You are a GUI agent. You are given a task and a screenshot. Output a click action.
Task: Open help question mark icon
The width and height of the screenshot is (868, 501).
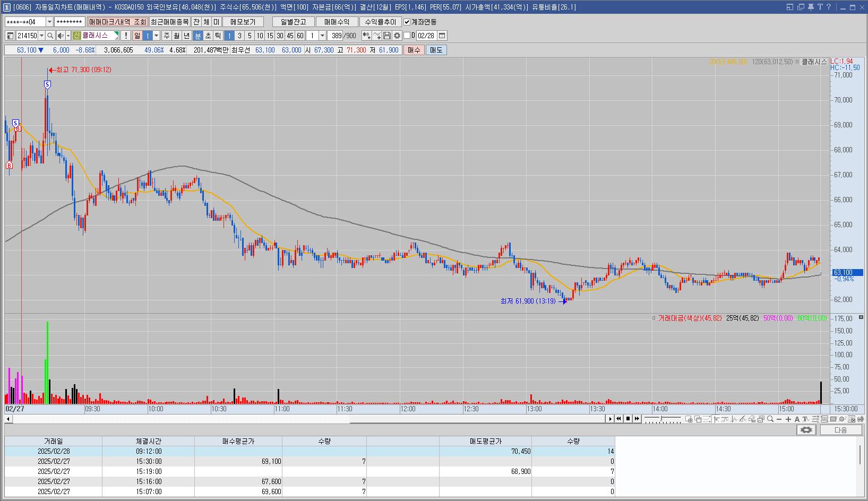pyautogui.click(x=829, y=7)
